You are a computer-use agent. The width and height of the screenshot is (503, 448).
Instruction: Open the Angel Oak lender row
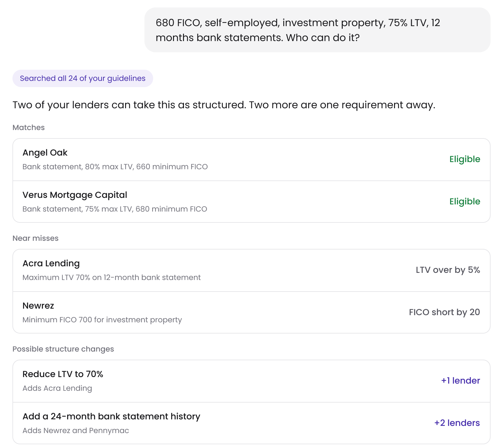(x=251, y=160)
